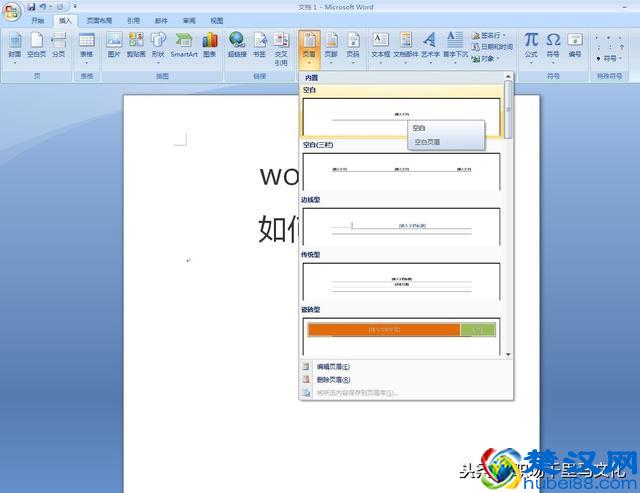Open the 页码 page number dropdown
The image size is (640, 493).
tap(353, 44)
